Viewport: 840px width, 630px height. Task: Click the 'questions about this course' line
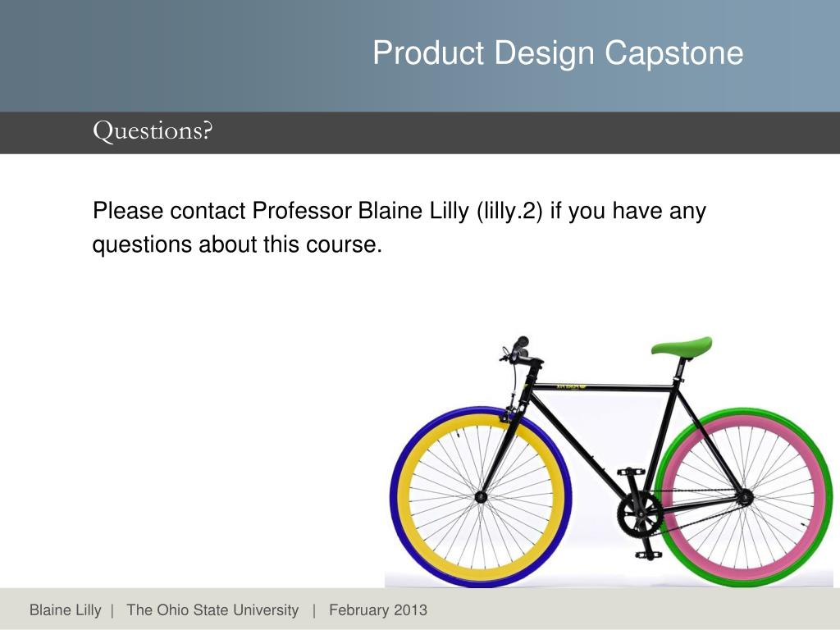[x=237, y=244]
